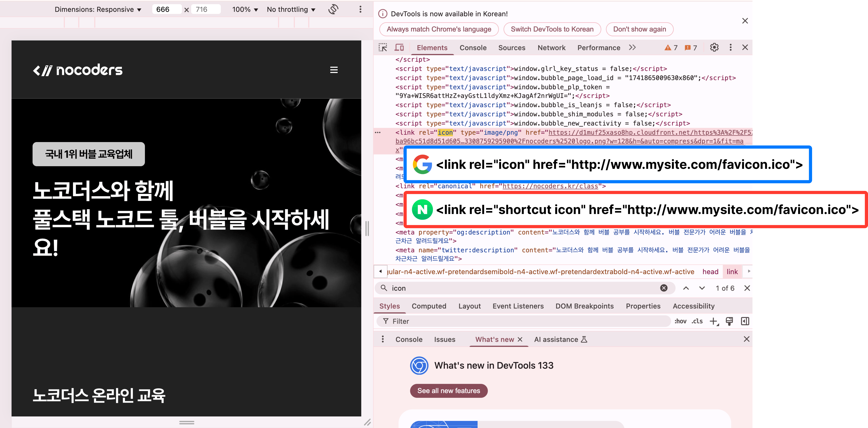Click the viewport height field 716
The image size is (868, 428).
coord(206,9)
